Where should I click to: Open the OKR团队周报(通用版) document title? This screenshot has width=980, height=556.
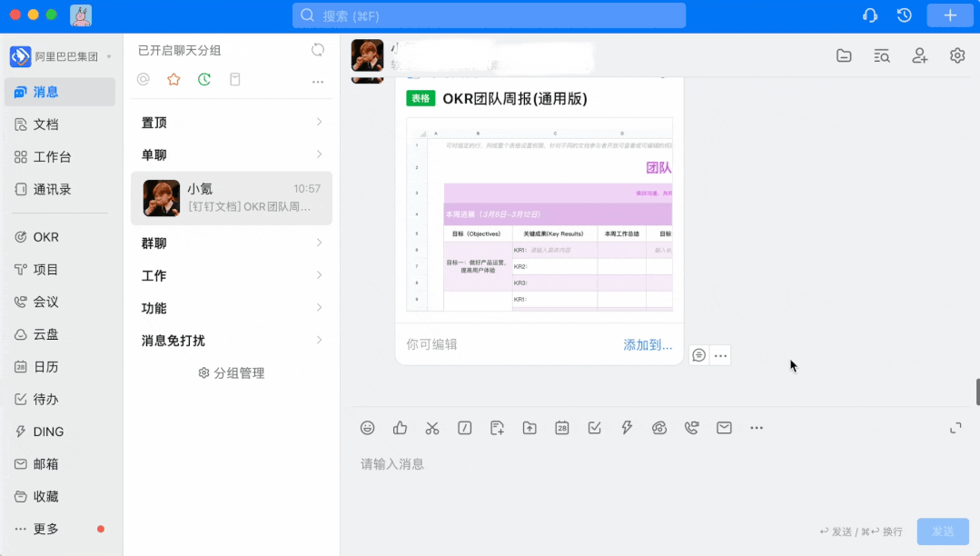click(515, 99)
